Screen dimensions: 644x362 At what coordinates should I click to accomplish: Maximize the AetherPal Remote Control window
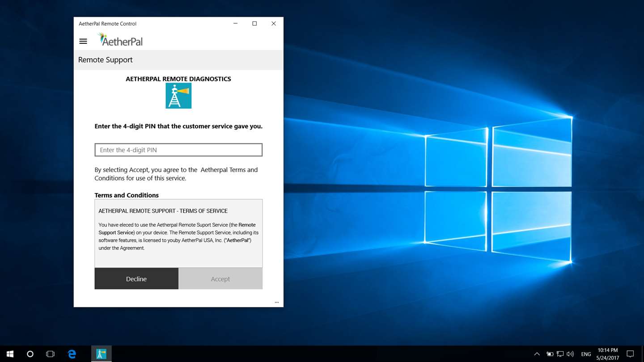click(x=254, y=24)
